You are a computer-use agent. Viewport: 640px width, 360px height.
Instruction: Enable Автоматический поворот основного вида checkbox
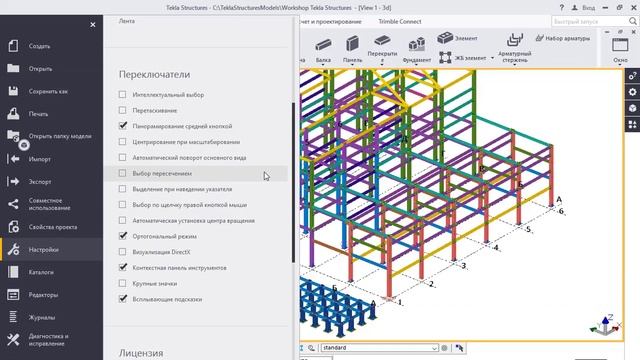click(x=122, y=157)
